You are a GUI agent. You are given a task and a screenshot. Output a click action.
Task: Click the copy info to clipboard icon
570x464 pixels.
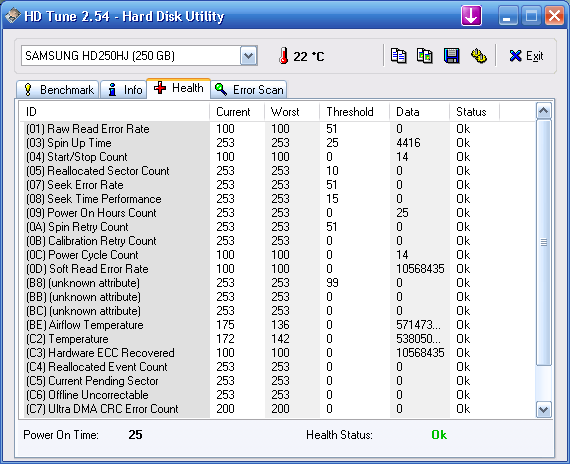point(398,56)
